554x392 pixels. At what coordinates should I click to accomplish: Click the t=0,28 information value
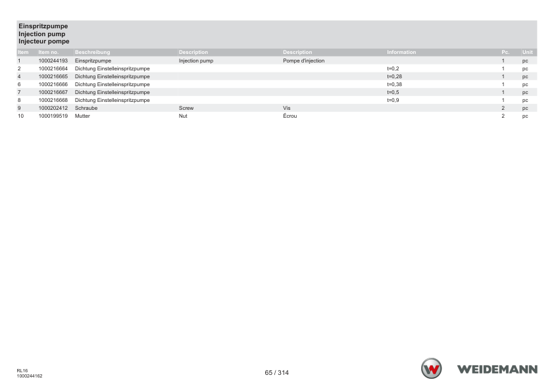pos(394,77)
